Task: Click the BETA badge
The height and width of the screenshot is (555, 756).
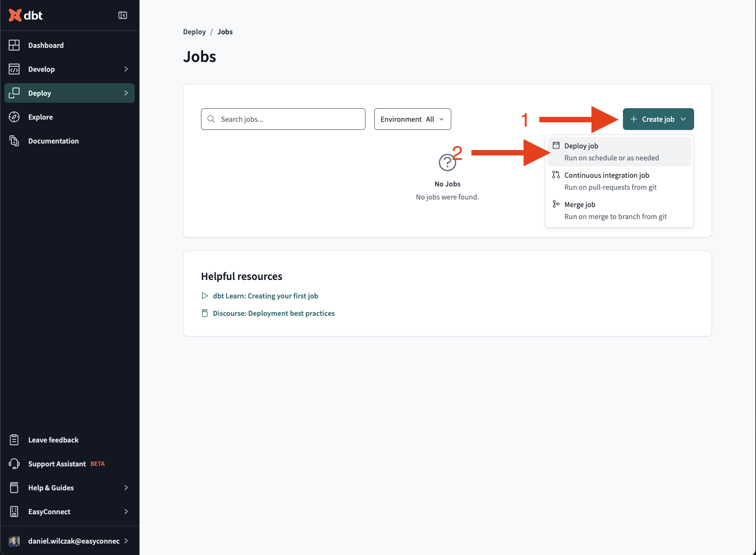Action: [98, 464]
